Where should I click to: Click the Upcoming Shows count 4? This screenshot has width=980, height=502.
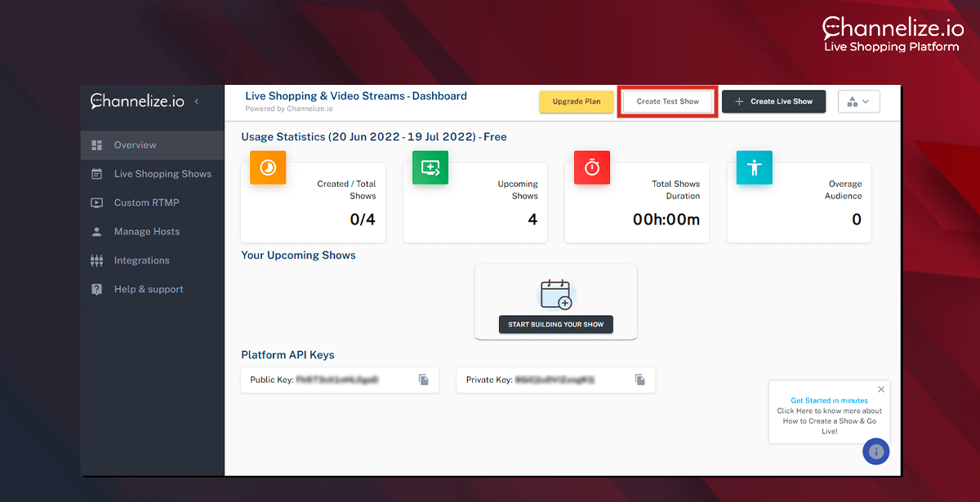[532, 219]
